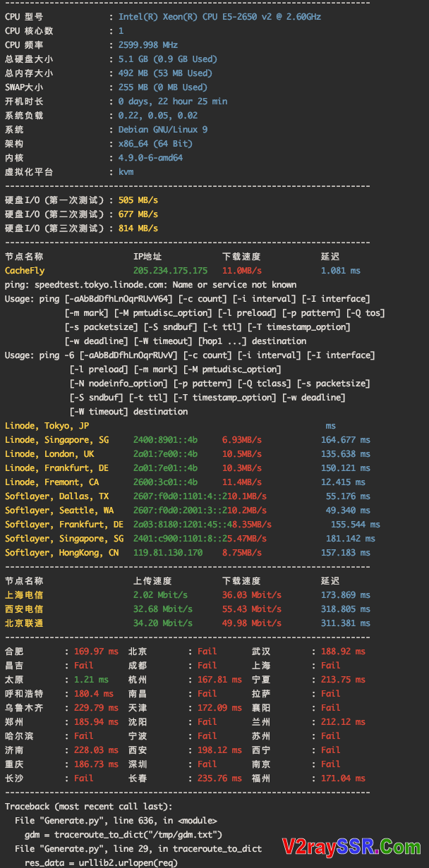Click Linode Fremont latency 12.415 ms
Image resolution: width=429 pixels, height=868 pixels.
[343, 482]
